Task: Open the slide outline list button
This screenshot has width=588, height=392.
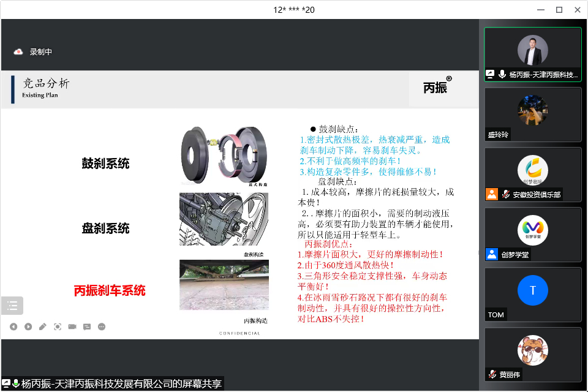Action: (12, 306)
